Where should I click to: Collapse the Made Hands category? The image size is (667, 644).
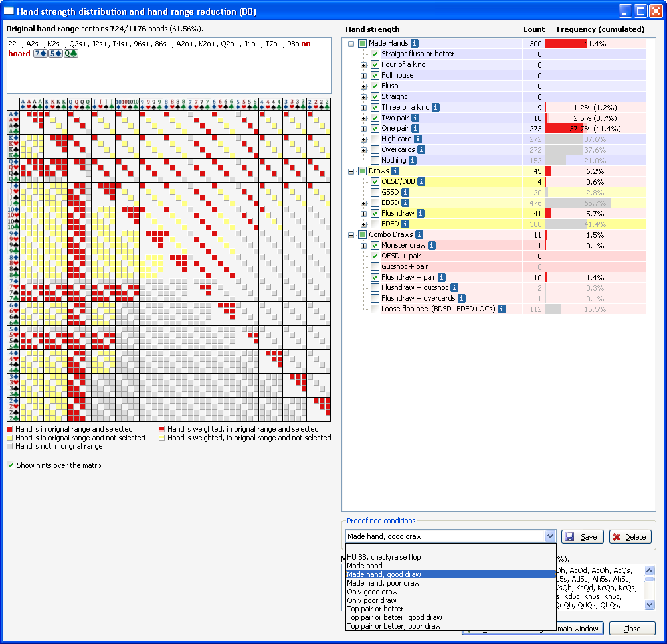350,43
